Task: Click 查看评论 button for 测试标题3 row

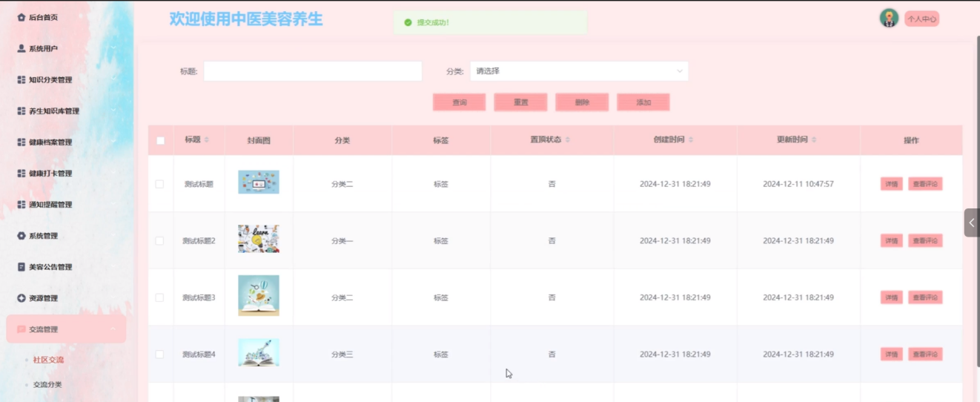Action: (925, 297)
